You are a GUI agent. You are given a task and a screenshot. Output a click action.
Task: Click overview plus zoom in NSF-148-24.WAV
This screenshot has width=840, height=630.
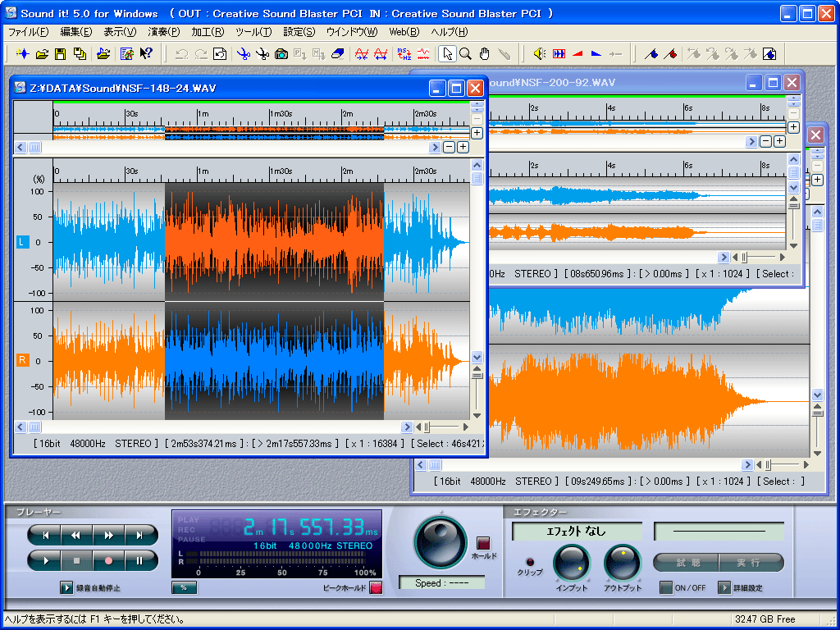463,148
